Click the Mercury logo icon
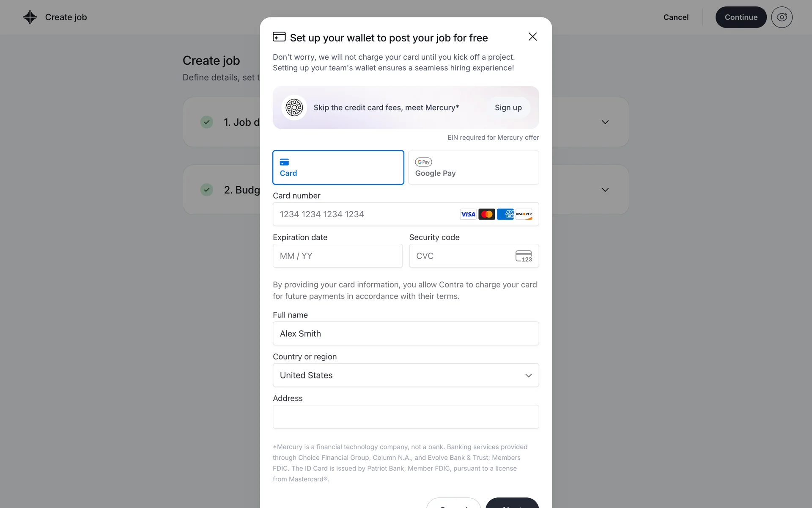This screenshot has width=812, height=508. pyautogui.click(x=294, y=108)
